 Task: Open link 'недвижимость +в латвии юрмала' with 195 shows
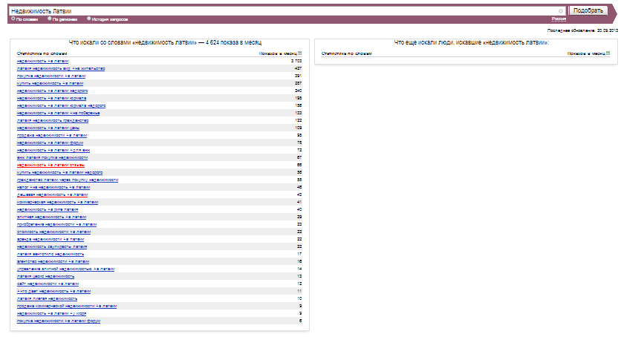(52, 98)
